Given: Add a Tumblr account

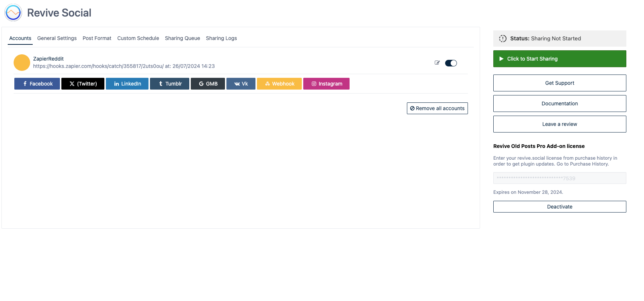Looking at the screenshot, I should (169, 84).
